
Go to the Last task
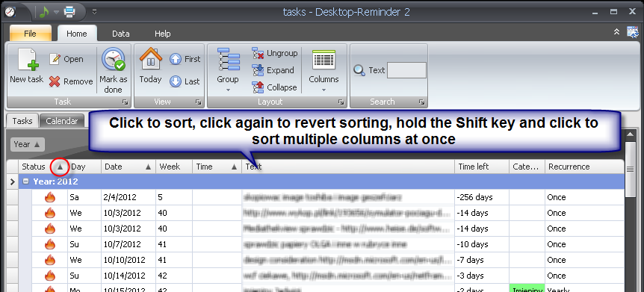[x=185, y=81]
